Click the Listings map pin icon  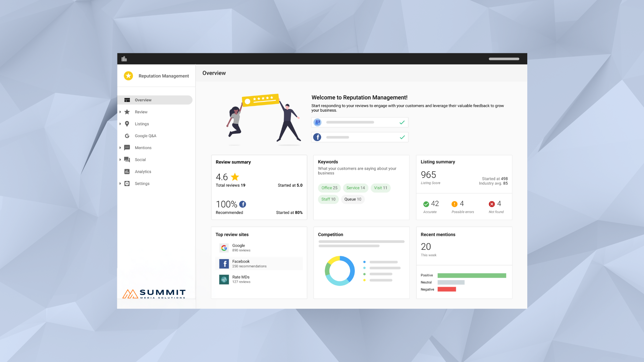point(127,124)
